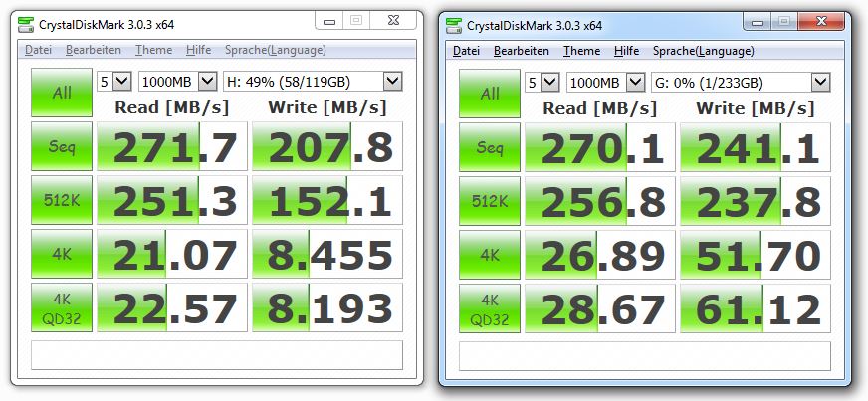
Task: Click the CrystalDiskMark app icon in left window title bar
Action: point(25,24)
